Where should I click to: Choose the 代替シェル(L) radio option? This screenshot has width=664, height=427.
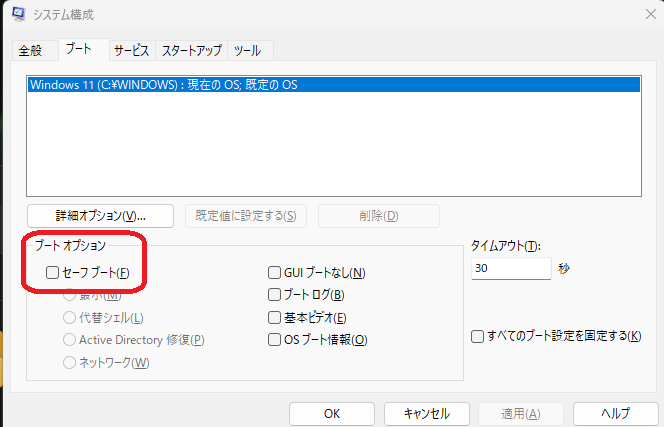point(69,317)
